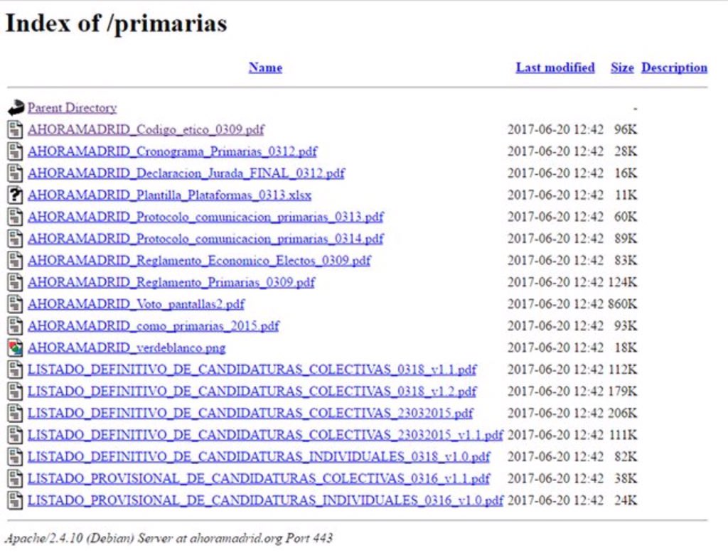The height and width of the screenshot is (560, 728).
Task: Click the Index of /primarias heading
Action: [x=116, y=23]
